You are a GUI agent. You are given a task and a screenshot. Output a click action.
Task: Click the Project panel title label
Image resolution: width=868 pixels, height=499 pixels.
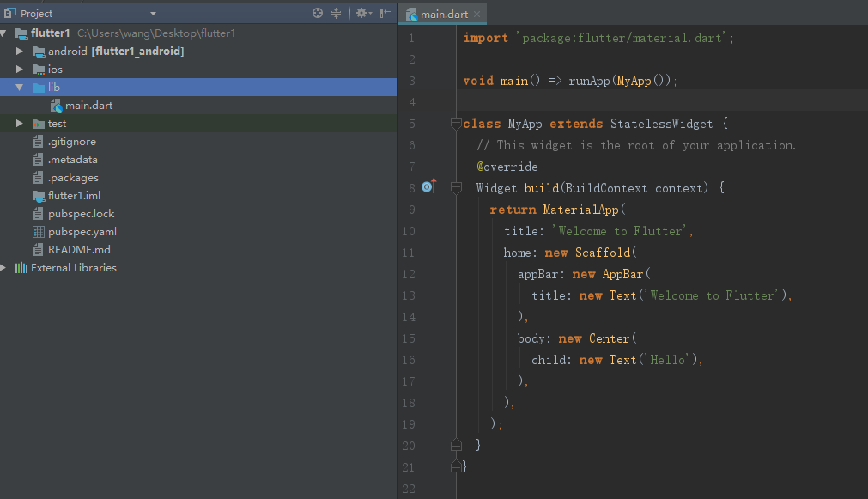point(37,13)
